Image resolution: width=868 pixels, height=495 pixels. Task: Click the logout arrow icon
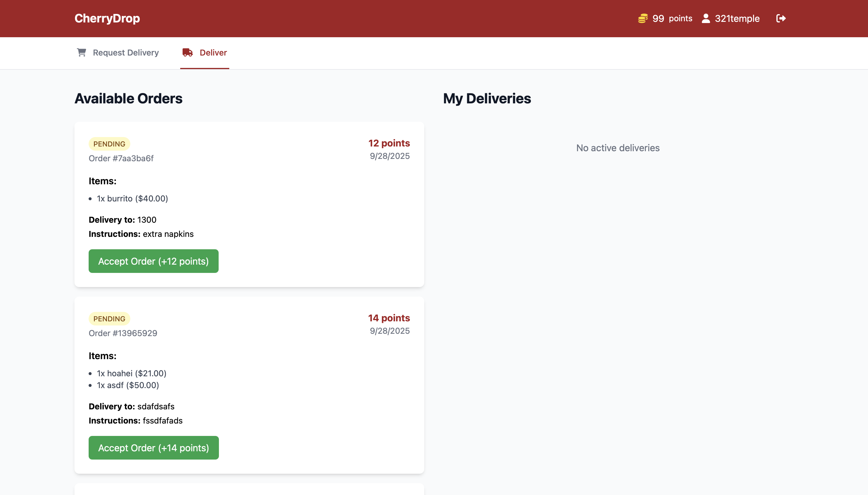781,18
